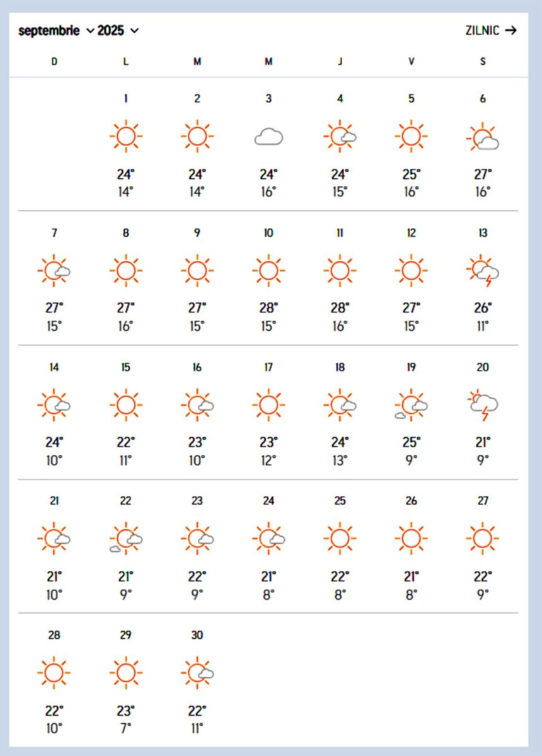Click the ZILNIC daily view link
This screenshot has height=756, width=542.
tap(482, 30)
